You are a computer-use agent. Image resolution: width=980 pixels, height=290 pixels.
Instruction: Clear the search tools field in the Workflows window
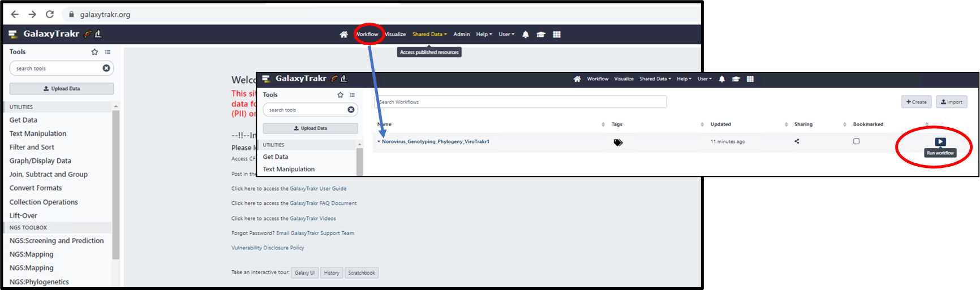coord(351,110)
